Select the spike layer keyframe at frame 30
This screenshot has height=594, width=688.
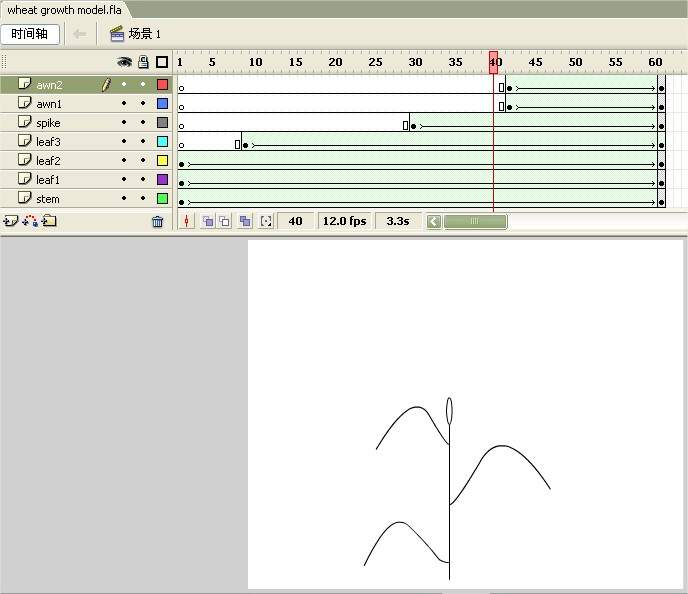tap(413, 126)
